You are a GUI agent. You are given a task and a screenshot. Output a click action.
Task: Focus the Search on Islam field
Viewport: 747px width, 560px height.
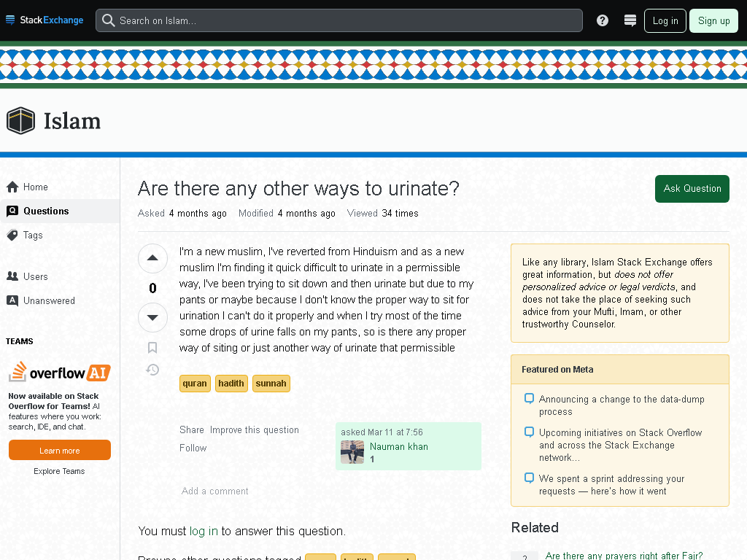coord(339,20)
